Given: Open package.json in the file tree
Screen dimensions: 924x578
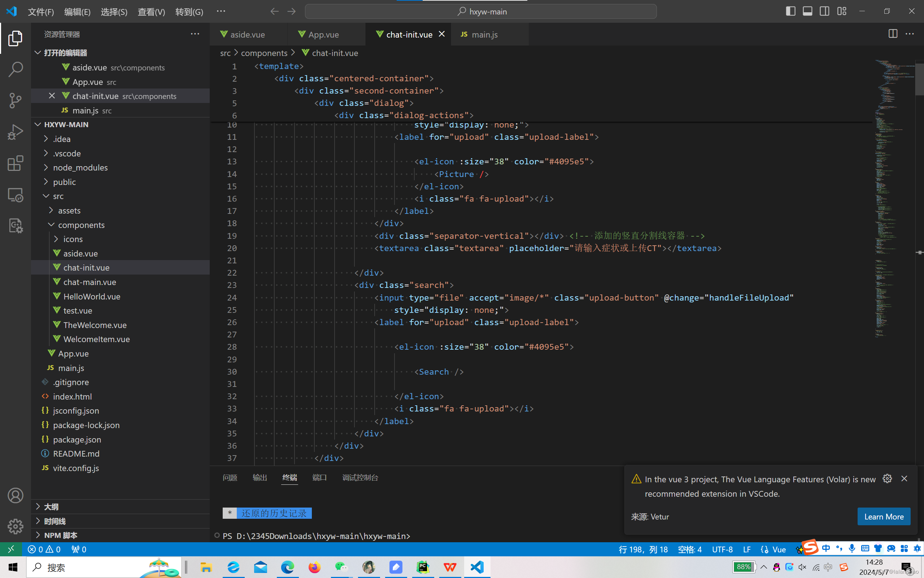Looking at the screenshot, I should (120, 439).
